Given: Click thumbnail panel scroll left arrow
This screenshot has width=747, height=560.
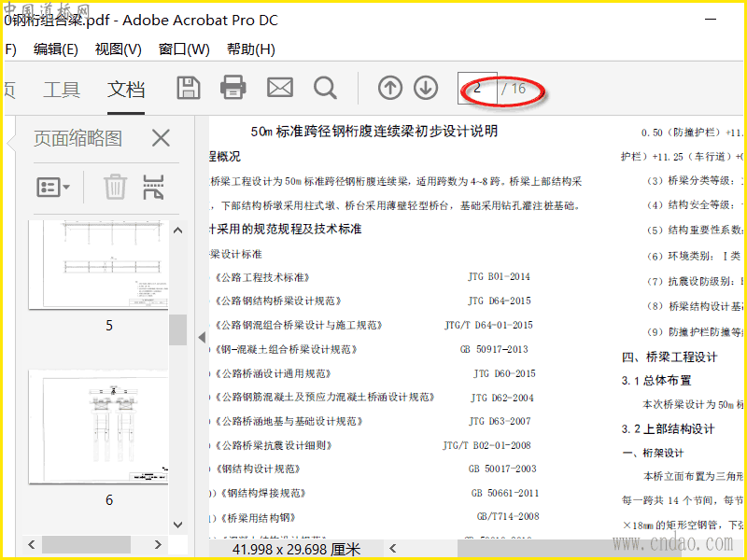Looking at the screenshot, I should [32, 544].
